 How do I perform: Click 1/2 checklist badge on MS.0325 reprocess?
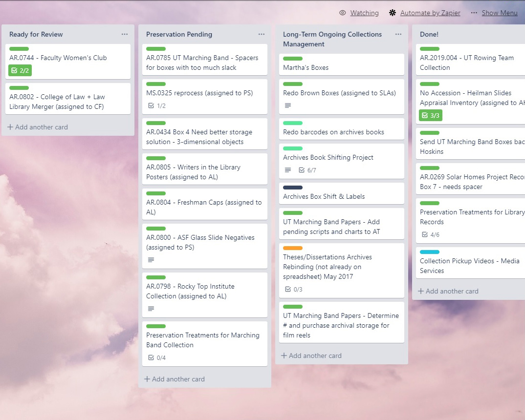point(157,105)
